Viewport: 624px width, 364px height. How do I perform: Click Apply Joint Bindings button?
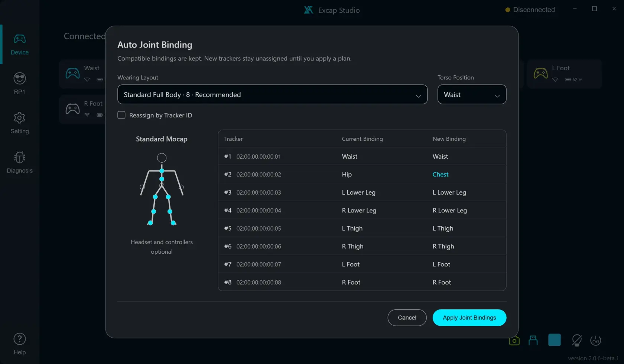pos(469,318)
